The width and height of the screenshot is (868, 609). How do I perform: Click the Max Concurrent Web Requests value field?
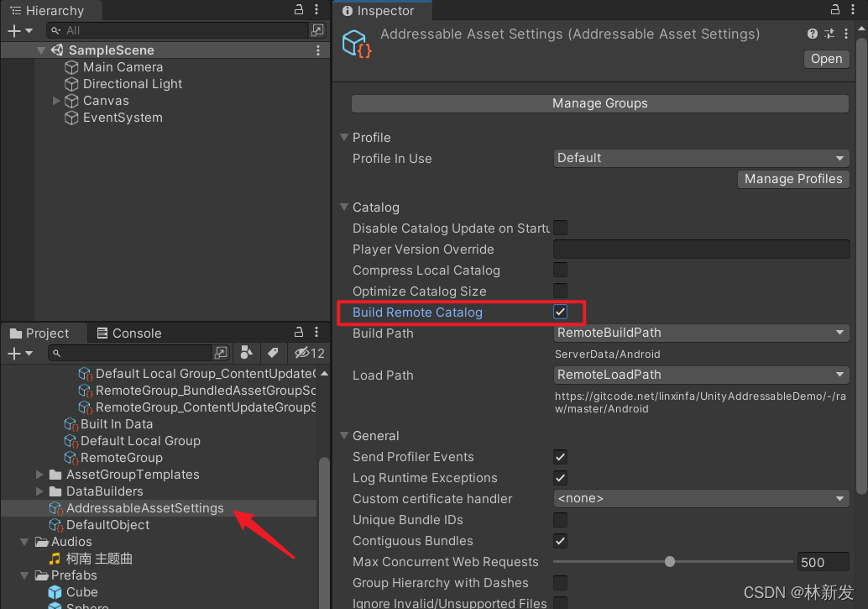point(823,563)
